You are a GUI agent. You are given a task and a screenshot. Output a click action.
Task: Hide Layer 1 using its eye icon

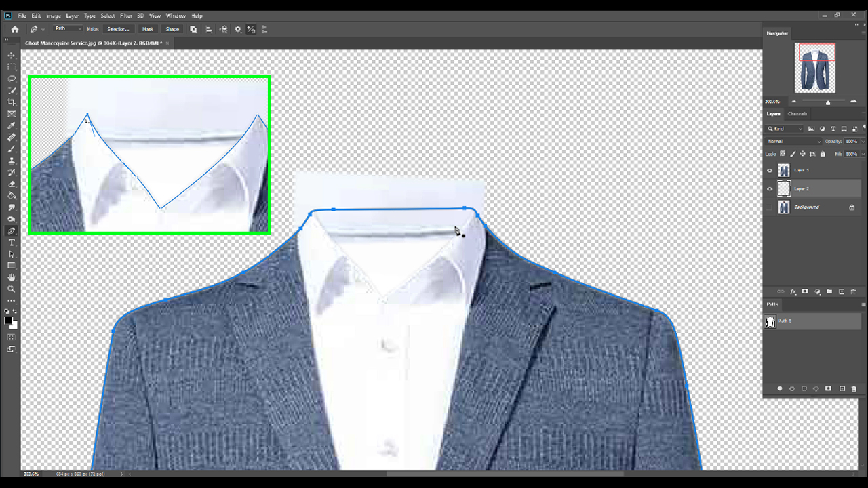click(x=770, y=171)
